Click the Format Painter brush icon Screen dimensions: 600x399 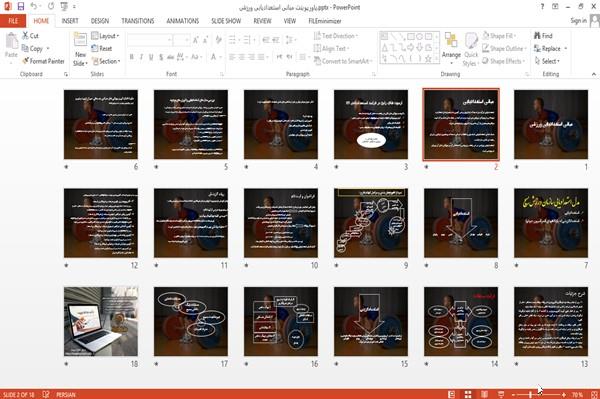(x=26, y=61)
